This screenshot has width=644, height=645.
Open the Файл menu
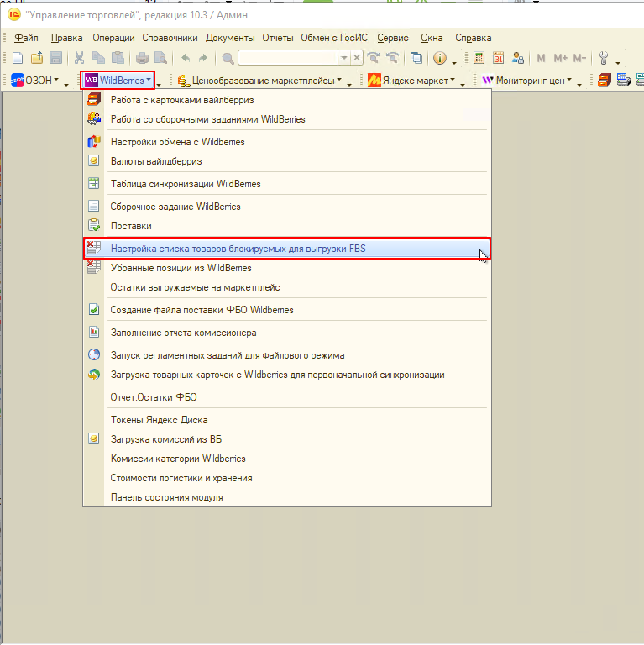click(26, 38)
